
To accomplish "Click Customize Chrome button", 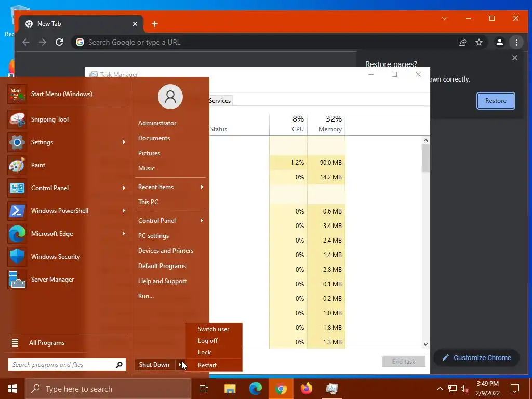I will click(476, 357).
